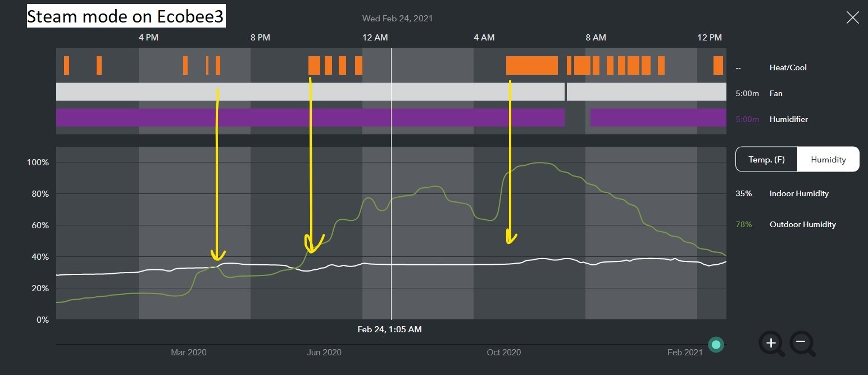Click the Outdoor Humidity legend label
Image resolution: width=868 pixels, height=375 pixels.
click(802, 224)
